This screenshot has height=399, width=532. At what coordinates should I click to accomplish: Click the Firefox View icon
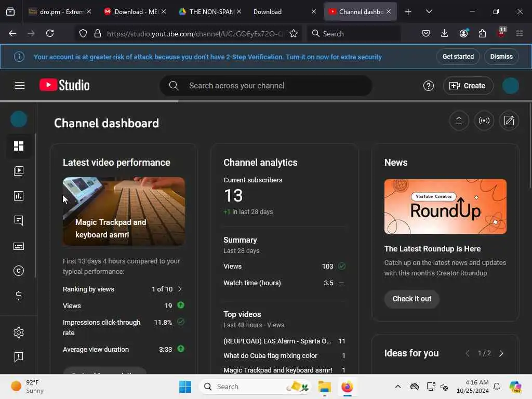click(10, 12)
